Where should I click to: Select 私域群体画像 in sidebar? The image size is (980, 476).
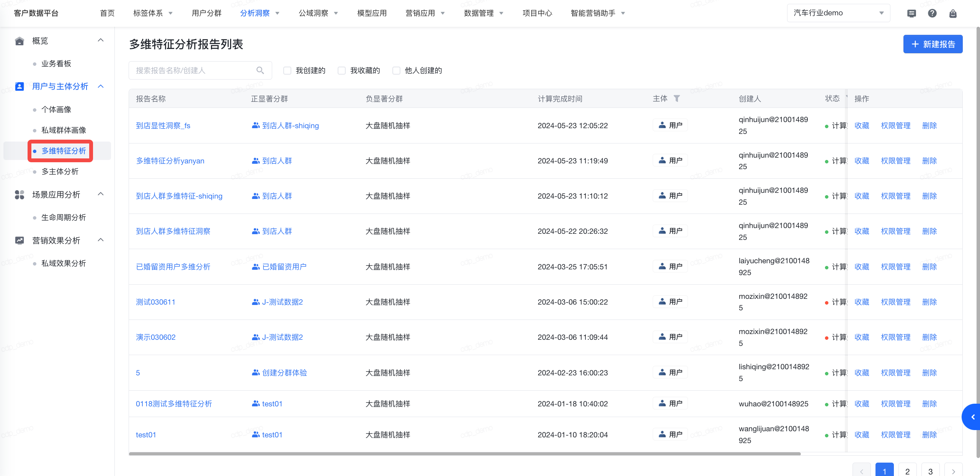tap(64, 130)
